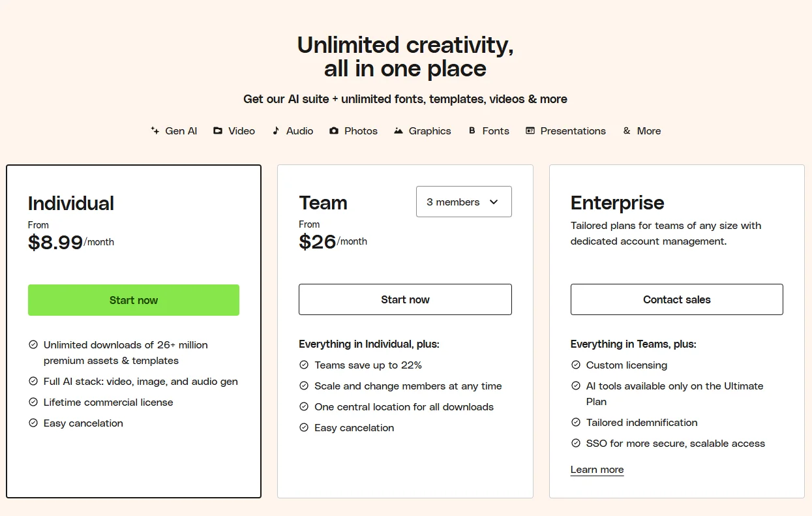Click Start now under Team plan
Screen dimensions: 812x516
[x=405, y=299]
